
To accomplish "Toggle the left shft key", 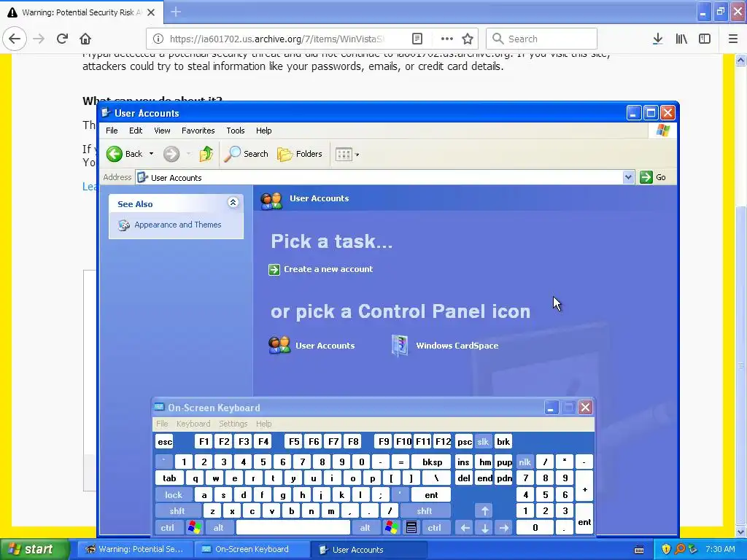I will point(177,511).
